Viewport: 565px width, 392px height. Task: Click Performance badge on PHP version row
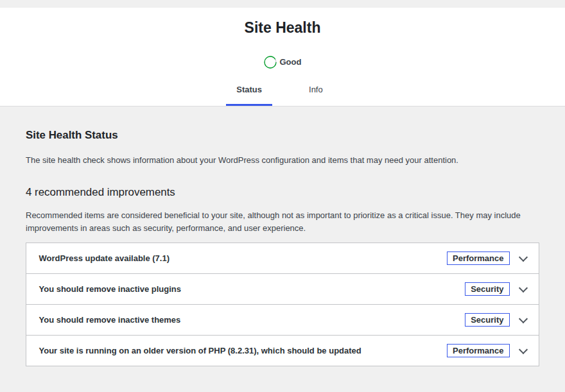point(478,350)
